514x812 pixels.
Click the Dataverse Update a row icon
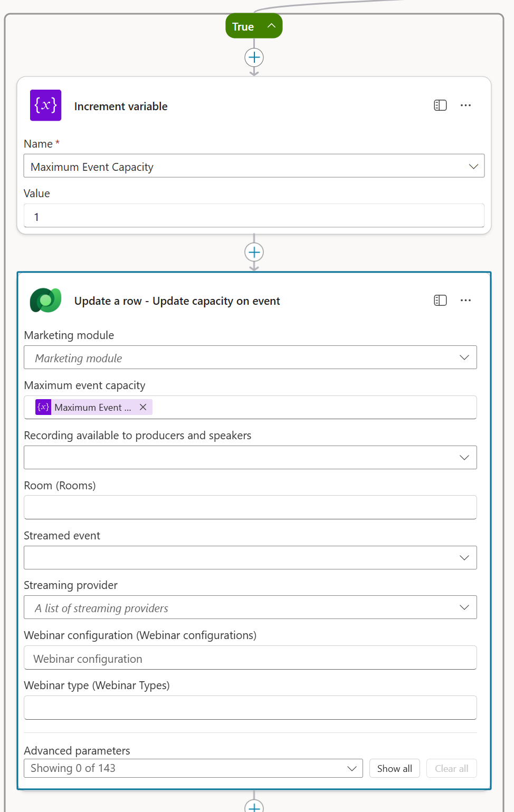point(45,301)
